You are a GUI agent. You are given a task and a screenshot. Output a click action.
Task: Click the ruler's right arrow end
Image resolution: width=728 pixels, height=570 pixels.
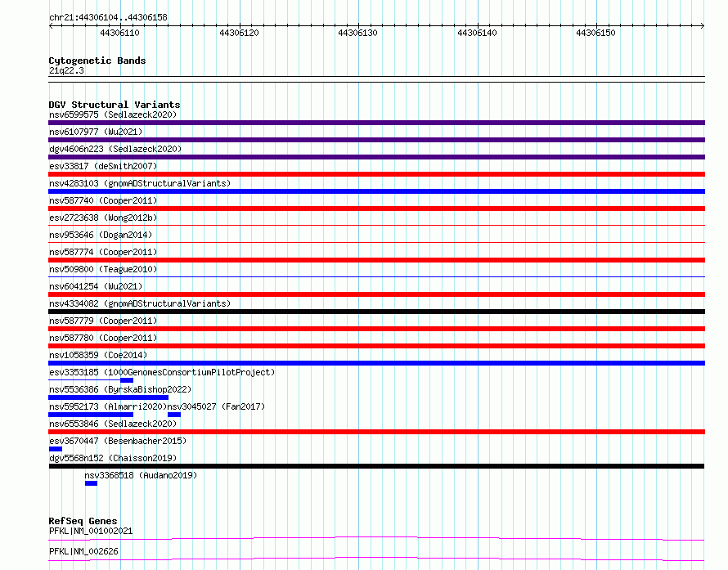pos(703,26)
